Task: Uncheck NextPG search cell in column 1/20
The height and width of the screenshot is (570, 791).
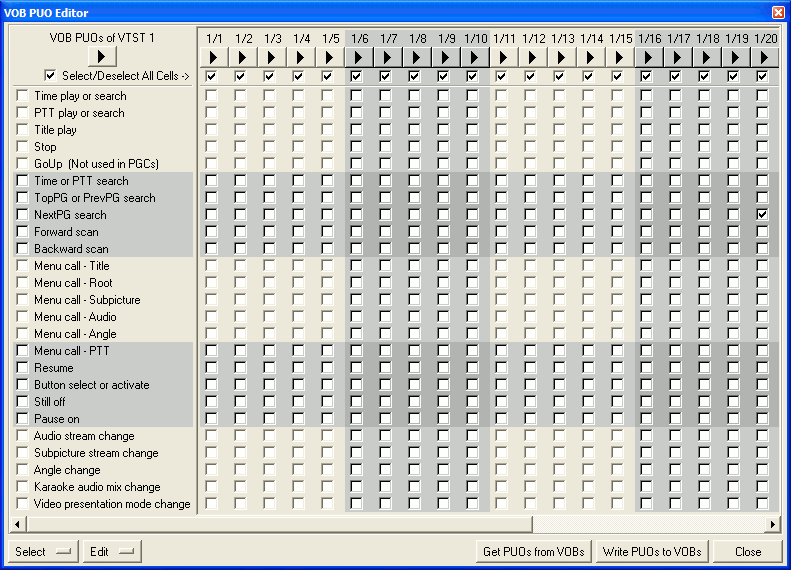Action: coord(763,215)
